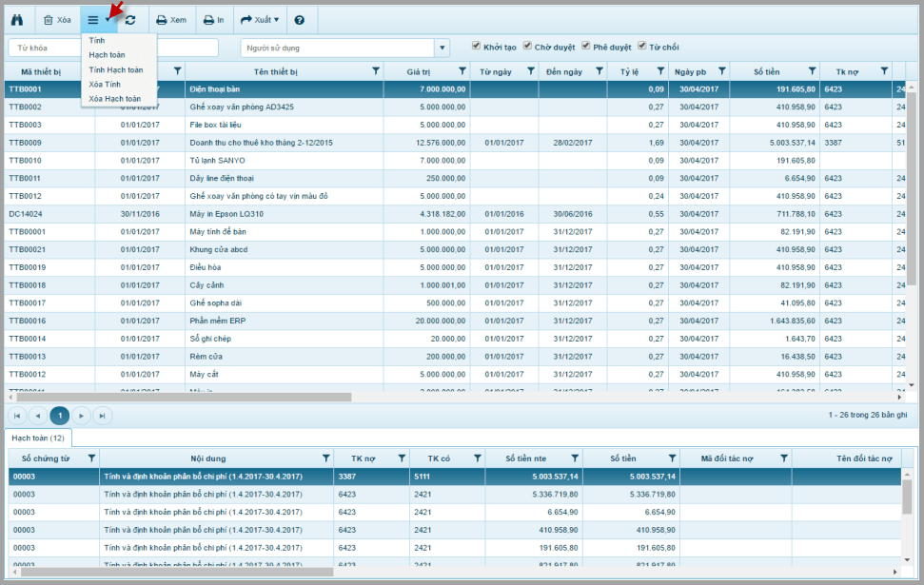Open filter for upper grid Số tiền column
The image size is (924, 585).
[x=812, y=71]
